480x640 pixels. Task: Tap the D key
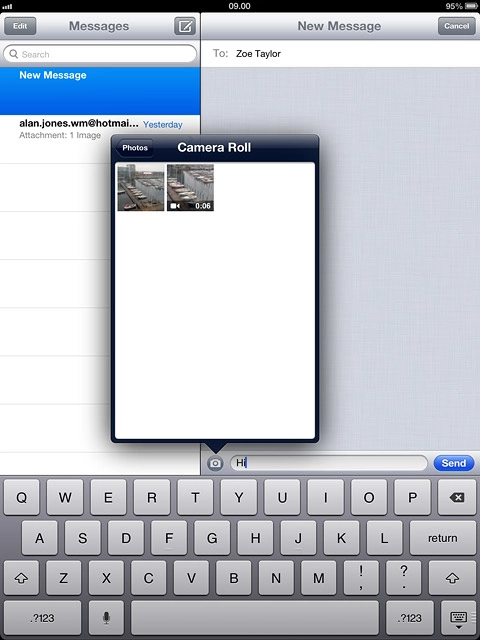click(126, 538)
